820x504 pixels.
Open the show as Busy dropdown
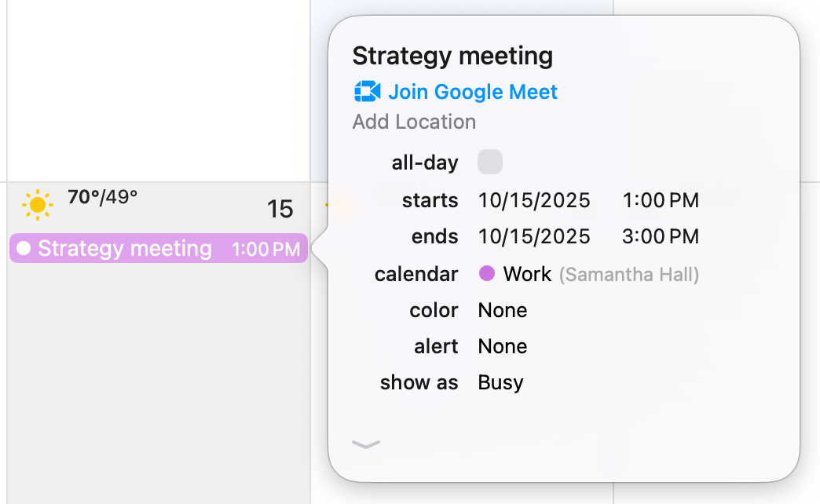(x=500, y=382)
